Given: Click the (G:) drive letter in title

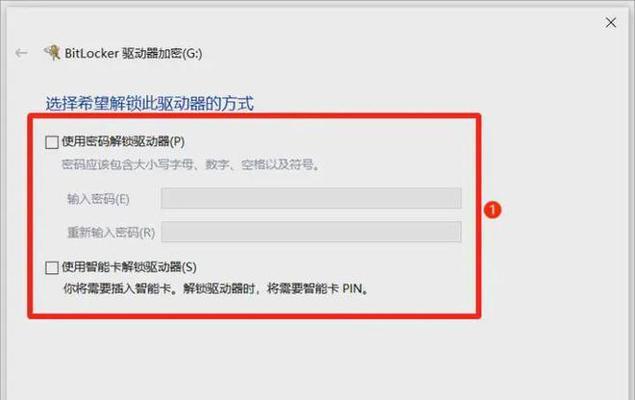Looking at the screenshot, I should (192, 53).
